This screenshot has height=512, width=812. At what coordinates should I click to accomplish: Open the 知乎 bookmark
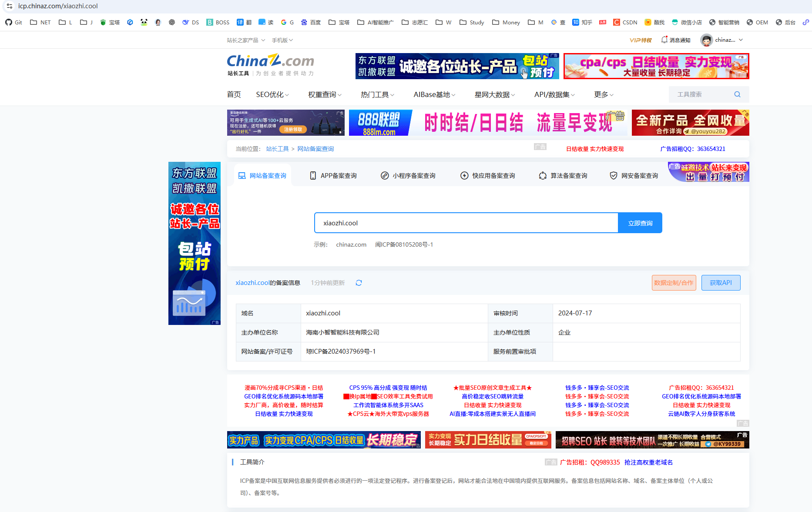(x=582, y=22)
